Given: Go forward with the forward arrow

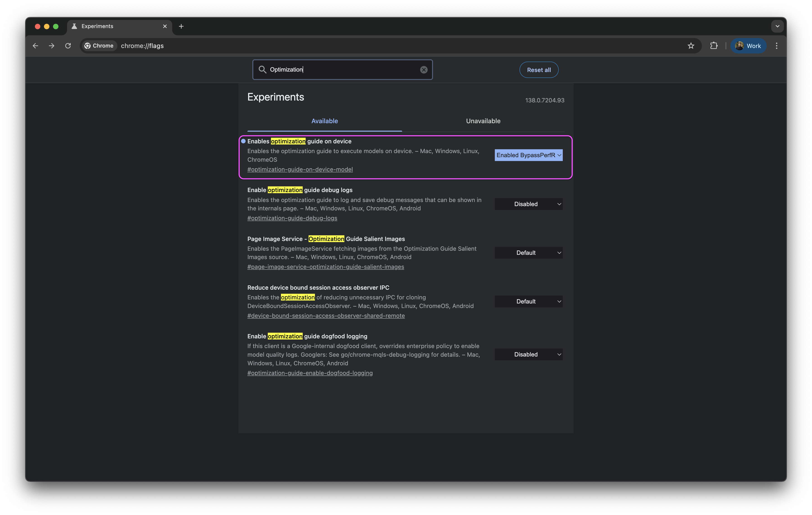Looking at the screenshot, I should (52, 46).
